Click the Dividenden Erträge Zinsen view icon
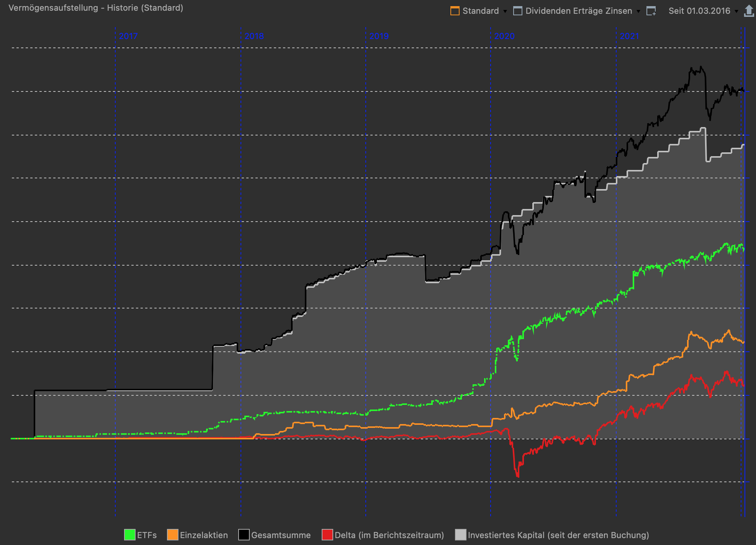This screenshot has width=756, height=545. click(517, 11)
